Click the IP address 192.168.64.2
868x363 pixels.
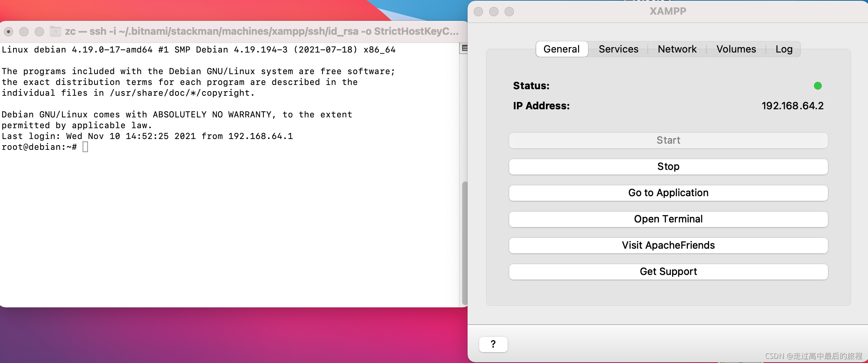792,106
